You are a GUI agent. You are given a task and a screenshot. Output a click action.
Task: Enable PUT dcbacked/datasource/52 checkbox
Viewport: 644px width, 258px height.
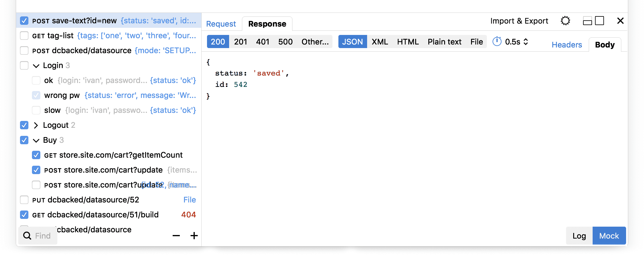pyautogui.click(x=24, y=200)
